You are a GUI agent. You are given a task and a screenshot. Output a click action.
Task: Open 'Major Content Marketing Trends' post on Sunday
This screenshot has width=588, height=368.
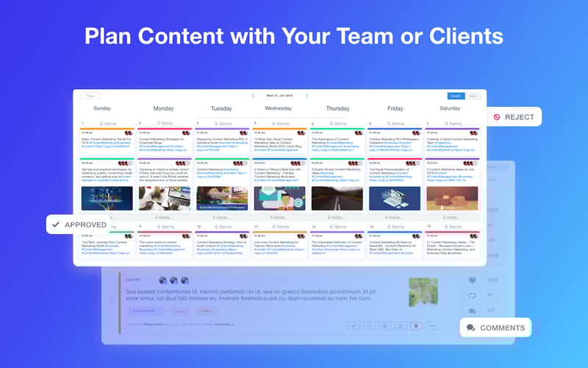pos(107,141)
